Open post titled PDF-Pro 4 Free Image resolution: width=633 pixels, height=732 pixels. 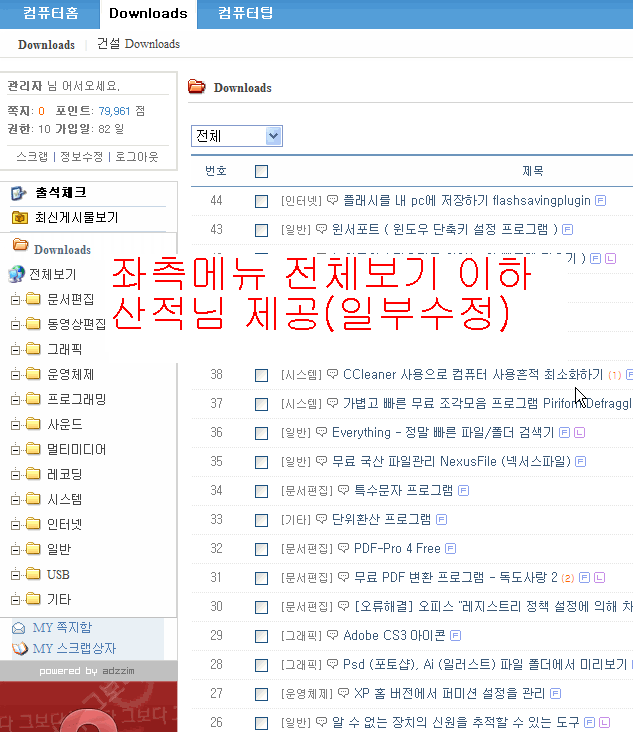397,549
